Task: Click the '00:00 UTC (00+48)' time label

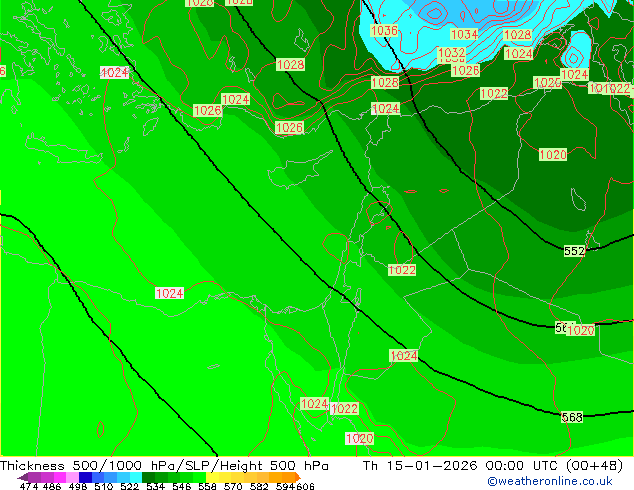Action: click(x=554, y=466)
